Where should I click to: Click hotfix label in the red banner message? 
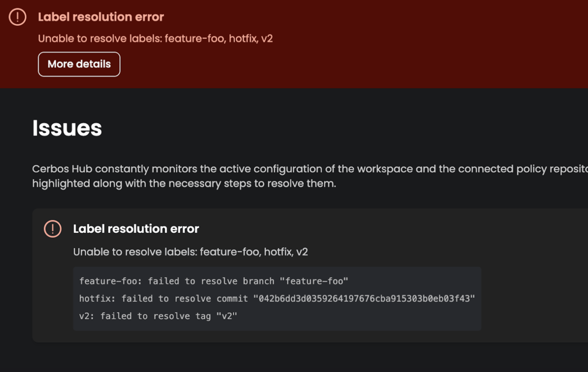pos(242,38)
